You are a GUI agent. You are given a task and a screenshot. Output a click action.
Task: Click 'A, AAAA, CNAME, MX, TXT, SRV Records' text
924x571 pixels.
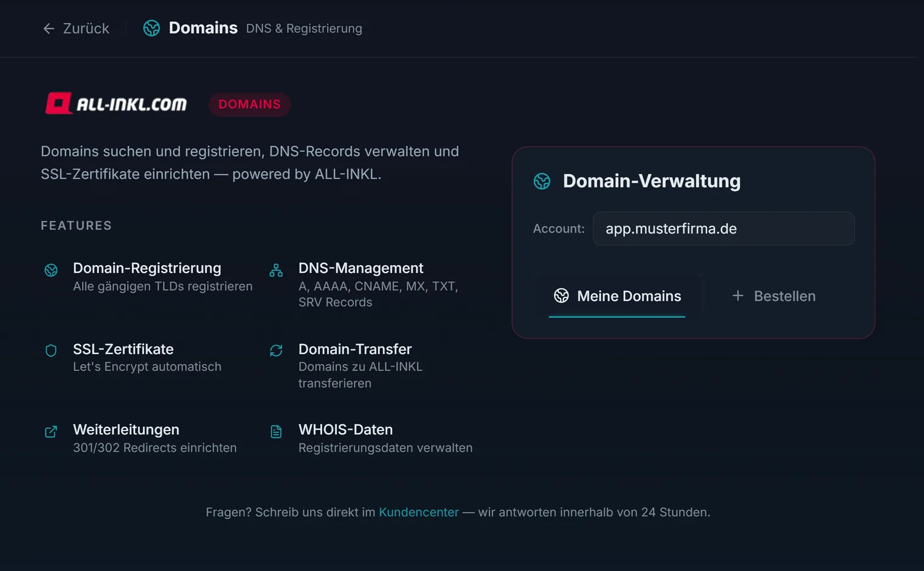(378, 294)
